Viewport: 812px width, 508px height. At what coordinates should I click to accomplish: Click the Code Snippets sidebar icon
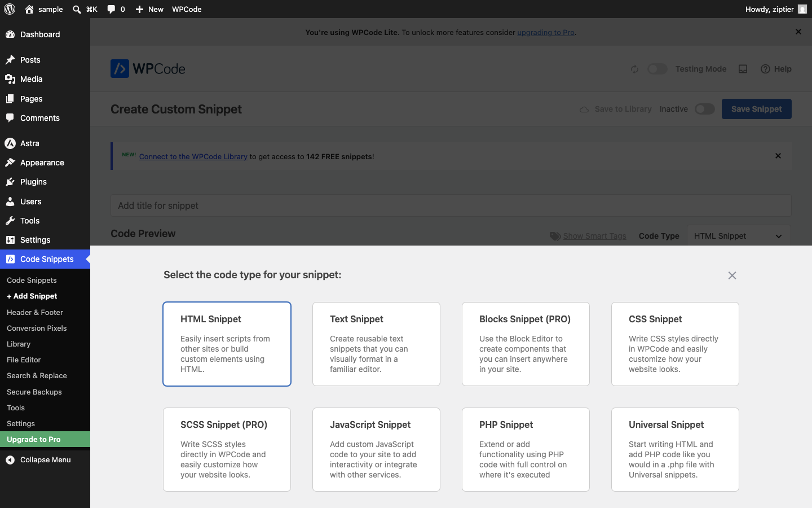tap(10, 259)
